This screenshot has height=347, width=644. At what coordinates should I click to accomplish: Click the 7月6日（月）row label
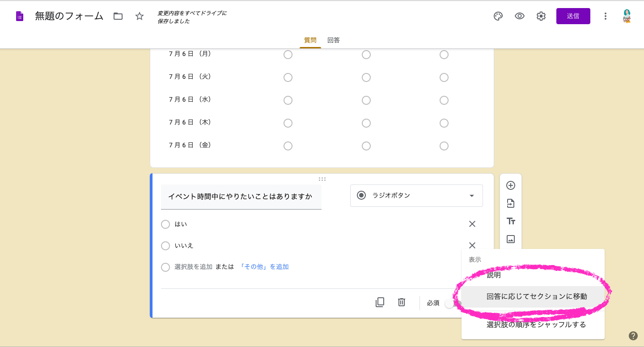point(190,54)
